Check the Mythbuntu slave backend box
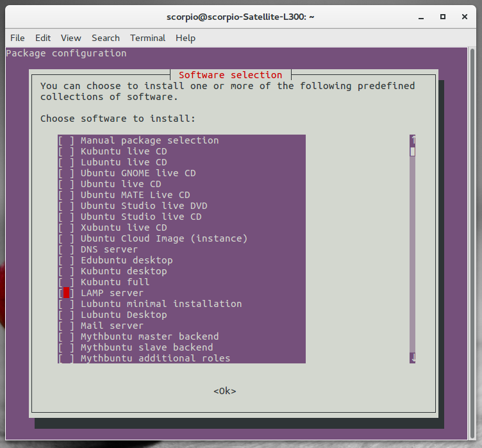The width and height of the screenshot is (482, 448). 67,347
